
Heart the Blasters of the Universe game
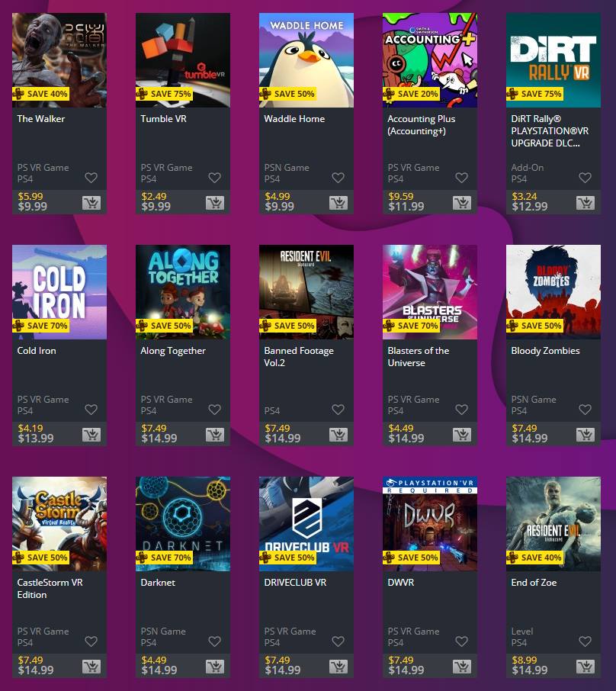coord(461,410)
